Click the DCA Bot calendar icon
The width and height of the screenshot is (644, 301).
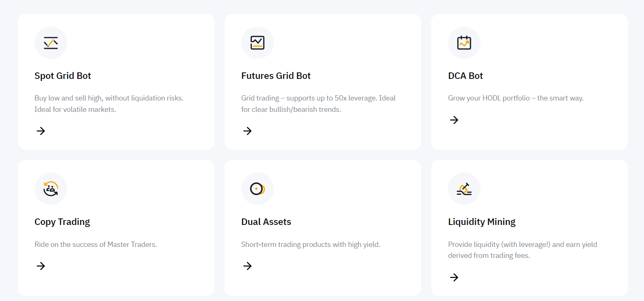coord(464,43)
